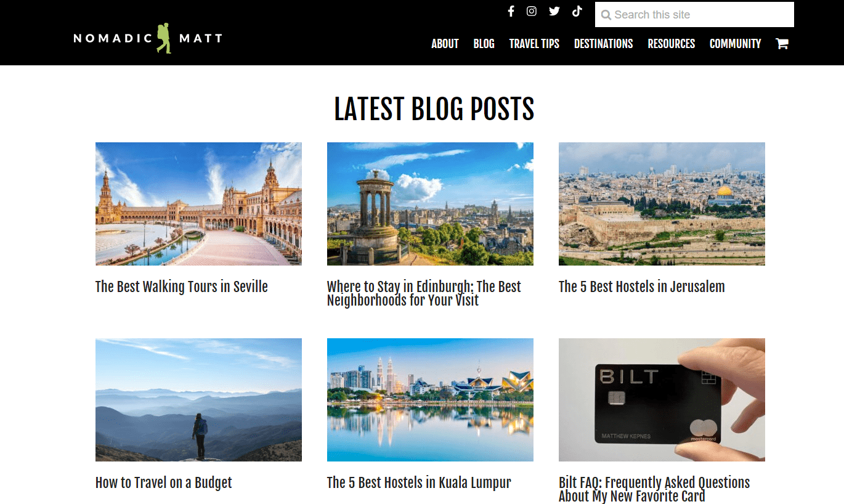Click the Nomadic Matt logo
The height and width of the screenshot is (504, 844).
click(x=148, y=38)
